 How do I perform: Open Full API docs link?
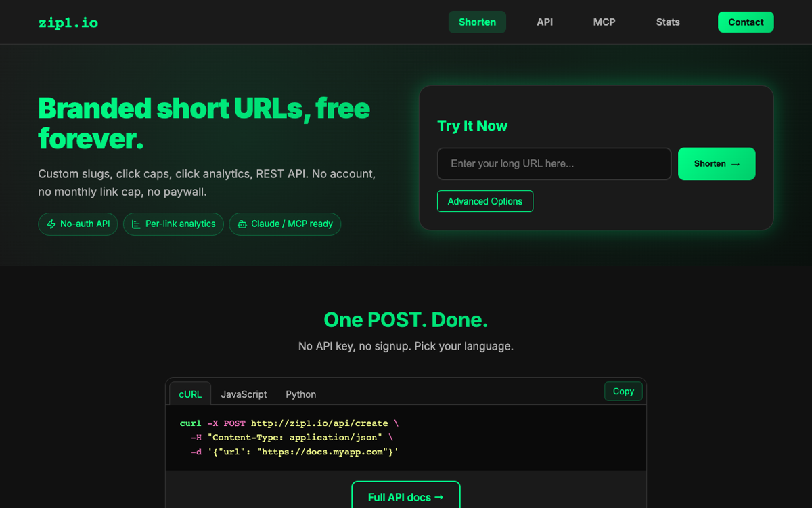(x=406, y=497)
